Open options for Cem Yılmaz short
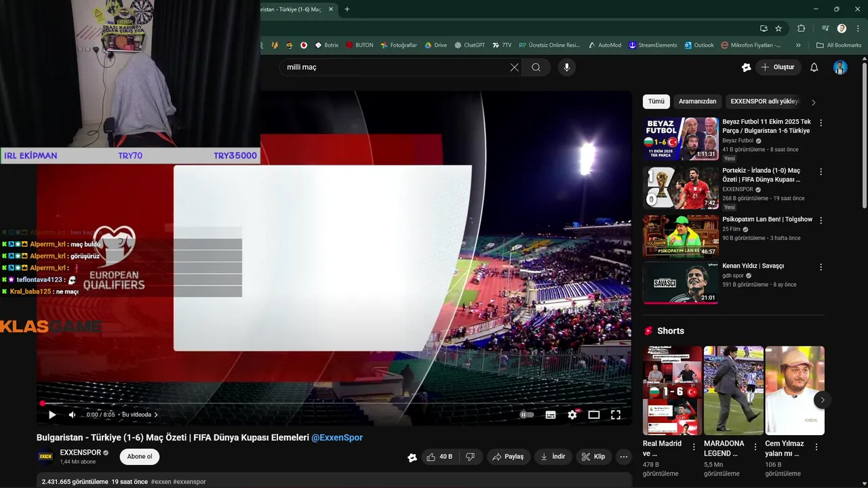The image size is (868, 488). [x=816, y=447]
